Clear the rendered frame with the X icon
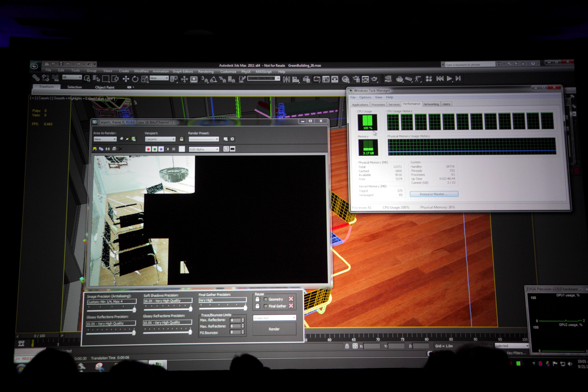Image resolution: width=588 pixels, height=392 pixels. point(120,149)
